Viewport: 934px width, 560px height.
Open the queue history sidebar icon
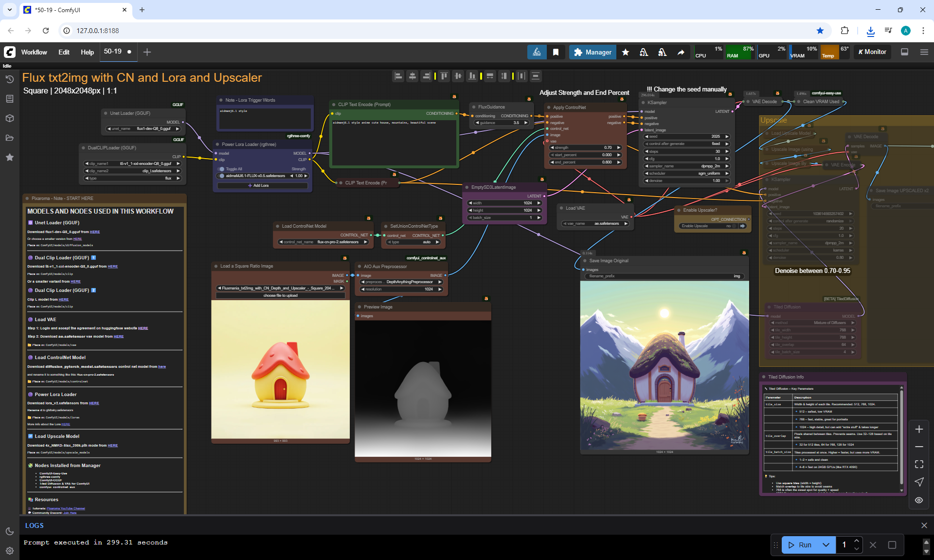pos(10,79)
